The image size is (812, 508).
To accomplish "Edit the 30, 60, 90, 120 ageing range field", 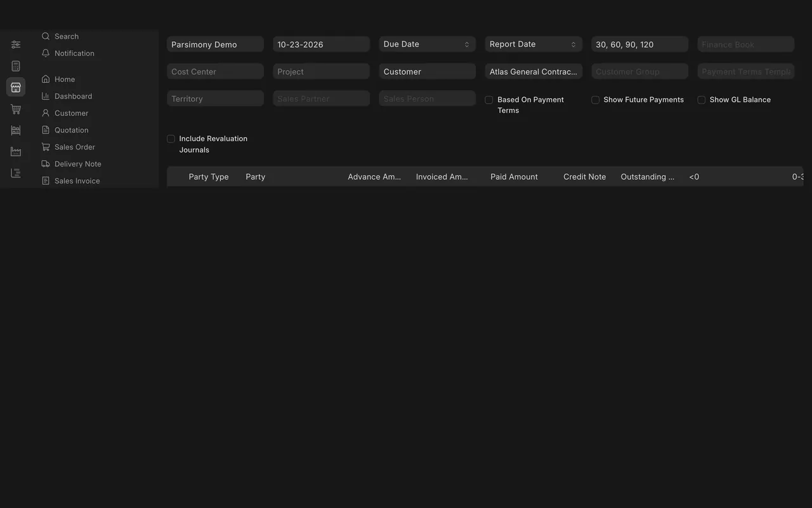I will coord(639,44).
